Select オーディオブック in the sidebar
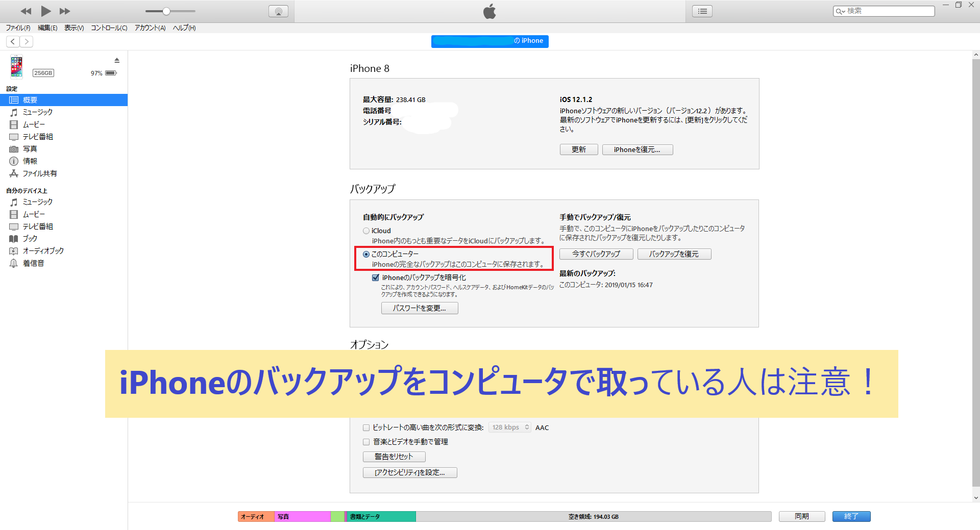Image resolution: width=980 pixels, height=530 pixels. pos(64,251)
